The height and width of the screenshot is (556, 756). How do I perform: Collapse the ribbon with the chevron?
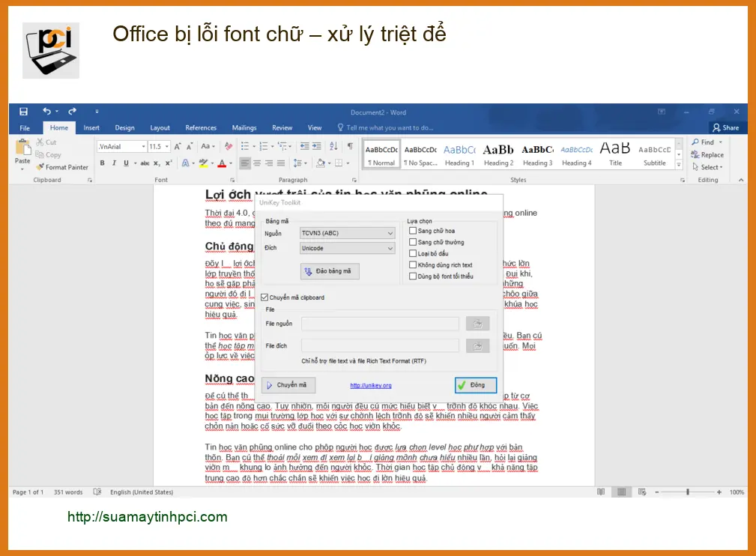[x=741, y=180]
